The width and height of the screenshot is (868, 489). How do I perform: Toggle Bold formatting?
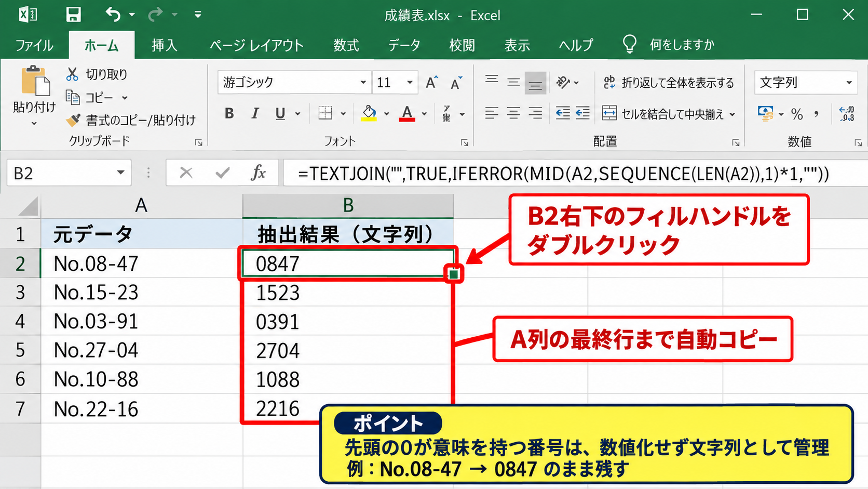point(229,113)
